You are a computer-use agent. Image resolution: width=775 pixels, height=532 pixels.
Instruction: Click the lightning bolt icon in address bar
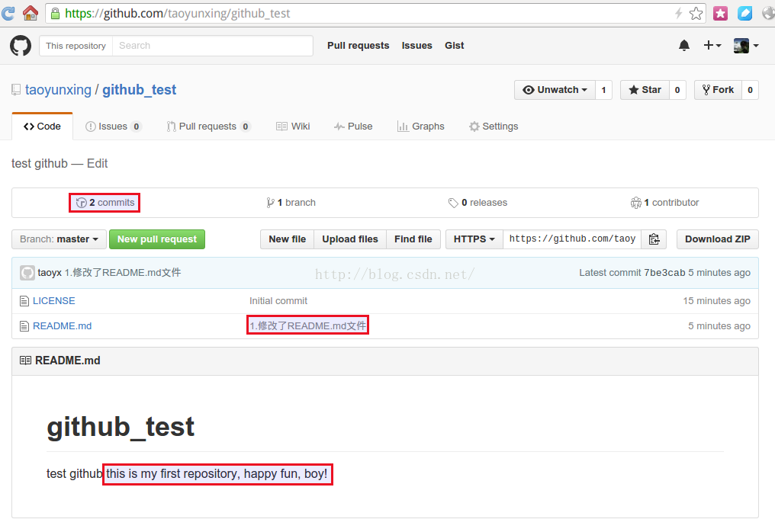pos(679,13)
